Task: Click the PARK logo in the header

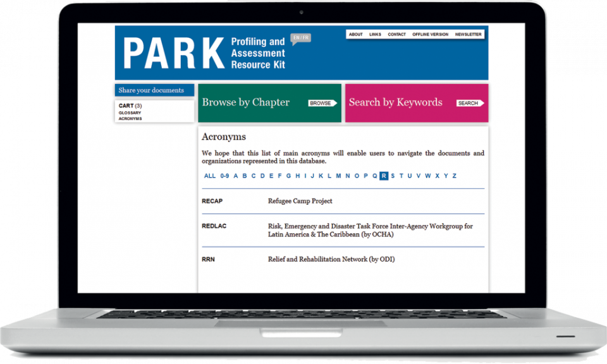Action: 173,53
